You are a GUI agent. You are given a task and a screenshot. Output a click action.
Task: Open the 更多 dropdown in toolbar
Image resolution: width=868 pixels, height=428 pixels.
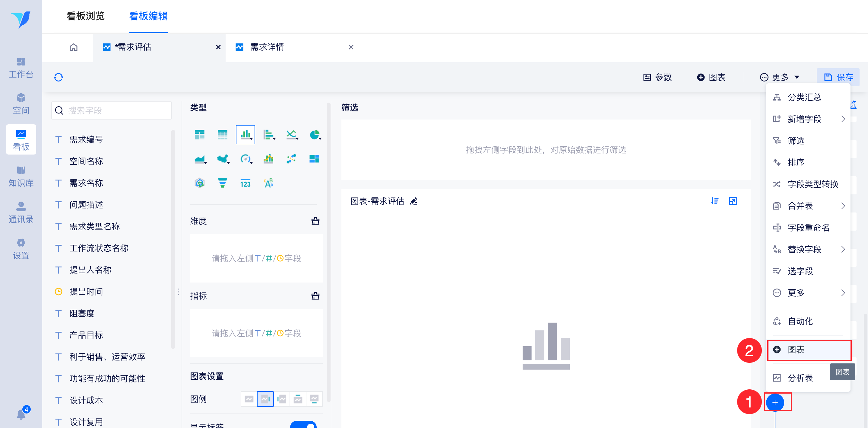coord(779,77)
